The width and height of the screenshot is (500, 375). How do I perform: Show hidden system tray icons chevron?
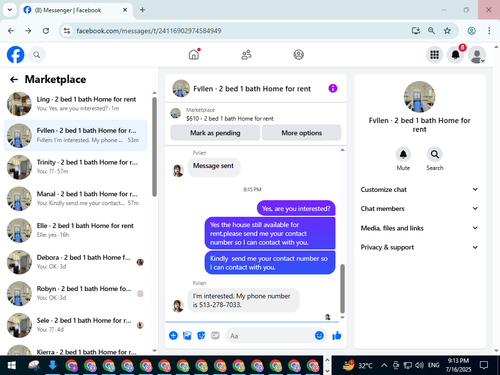coord(384,365)
